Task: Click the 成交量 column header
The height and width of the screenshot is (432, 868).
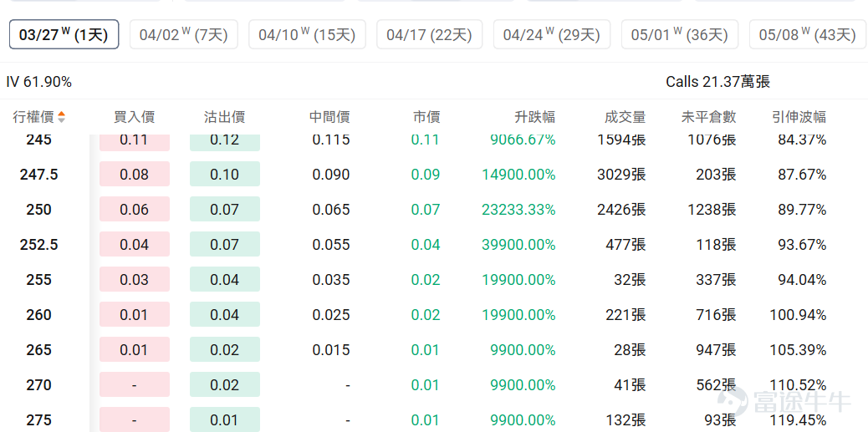Action: tap(625, 117)
